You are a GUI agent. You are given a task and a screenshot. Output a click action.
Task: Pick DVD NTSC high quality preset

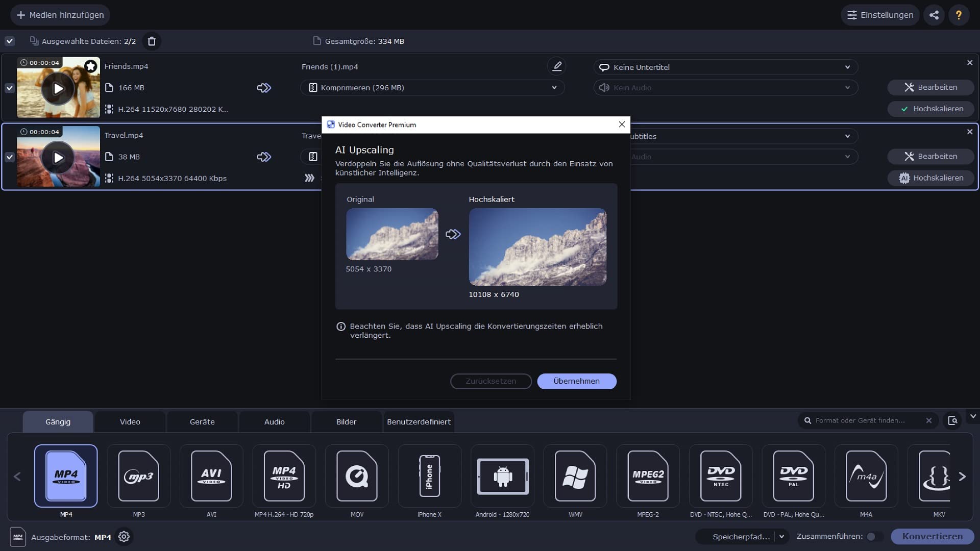(721, 476)
